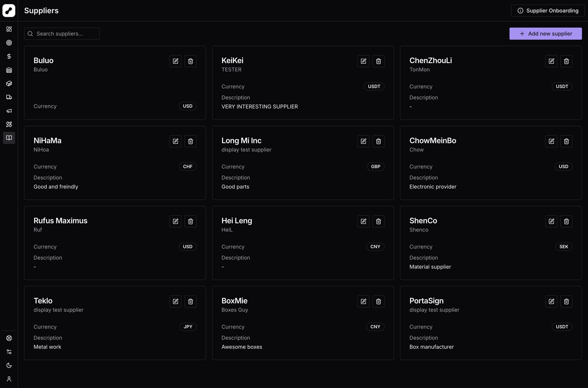Image resolution: width=588 pixels, height=388 pixels.
Task: Delete the Hei Leng supplier
Action: pyautogui.click(x=378, y=221)
